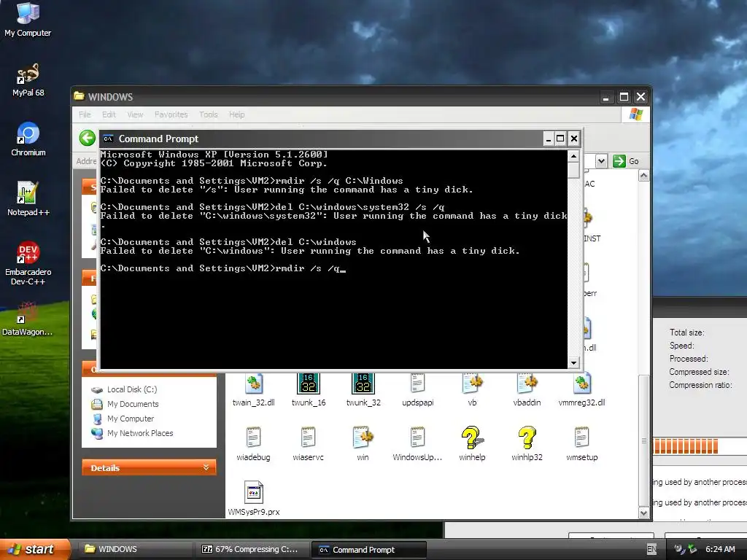Switch to Command Prompt taskbar button
747x560 pixels.
click(x=368, y=549)
